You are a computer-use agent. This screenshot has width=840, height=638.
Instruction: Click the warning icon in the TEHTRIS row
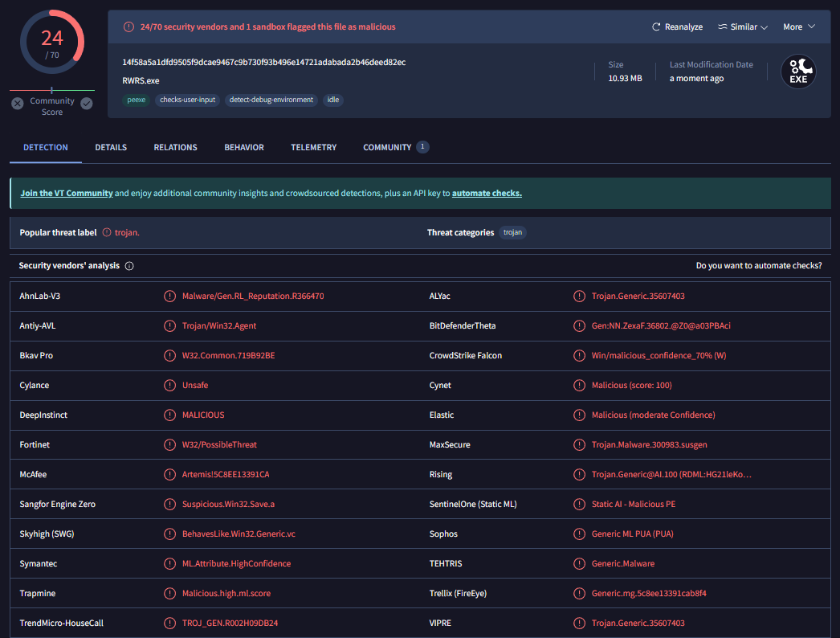579,563
